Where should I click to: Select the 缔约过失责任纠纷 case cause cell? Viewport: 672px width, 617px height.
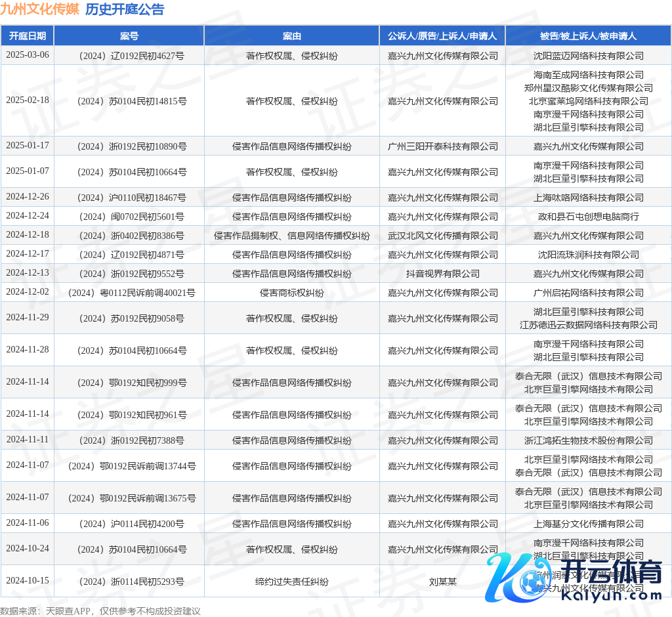(292, 582)
